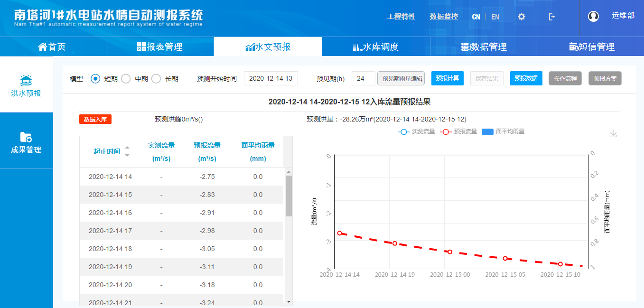Select the 长期 model radio button
Viewport: 644px width, 308px height.
(156, 79)
